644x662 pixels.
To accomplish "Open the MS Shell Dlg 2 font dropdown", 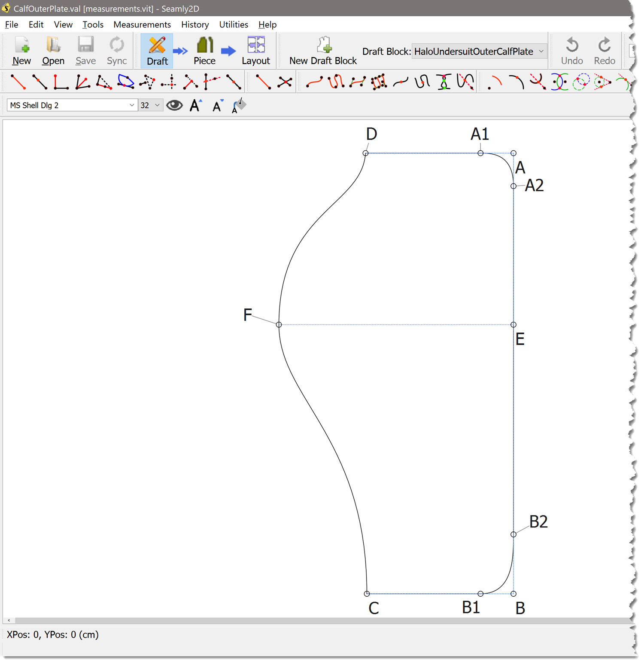I will click(x=72, y=105).
